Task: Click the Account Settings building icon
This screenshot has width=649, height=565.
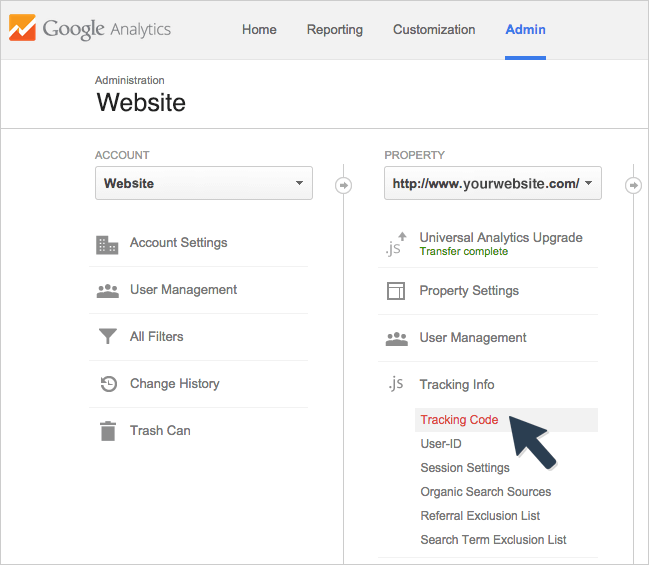Action: coord(107,245)
